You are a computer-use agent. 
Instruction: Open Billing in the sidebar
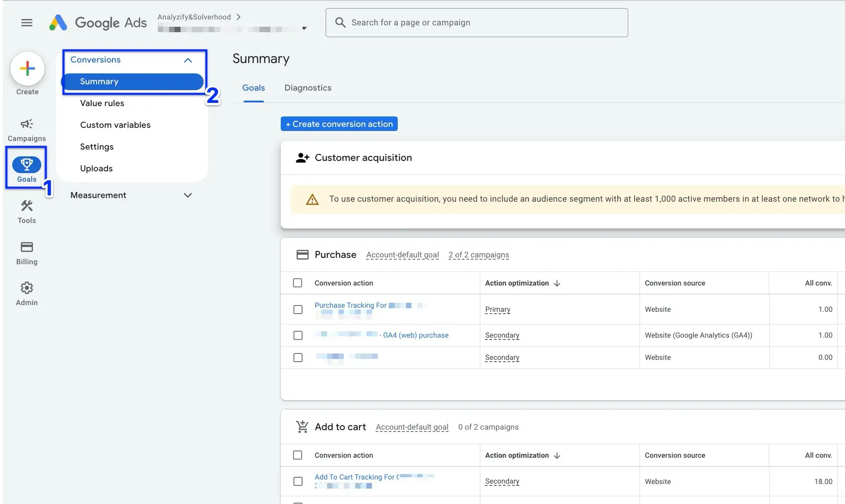(27, 253)
